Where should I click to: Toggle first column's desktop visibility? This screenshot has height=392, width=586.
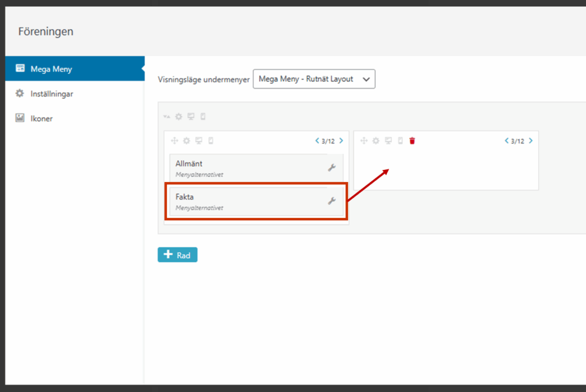[199, 141]
